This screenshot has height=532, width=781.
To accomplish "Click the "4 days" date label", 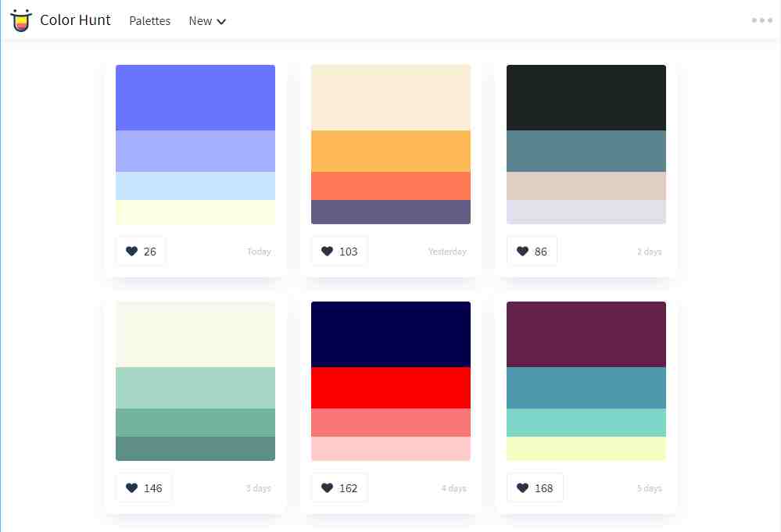I will pyautogui.click(x=453, y=488).
